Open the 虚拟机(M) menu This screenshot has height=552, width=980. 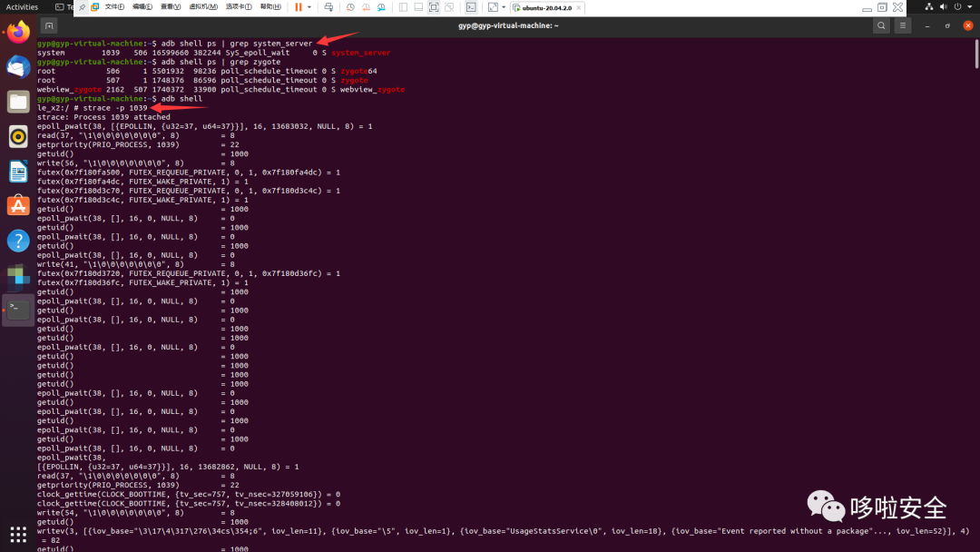click(x=203, y=7)
